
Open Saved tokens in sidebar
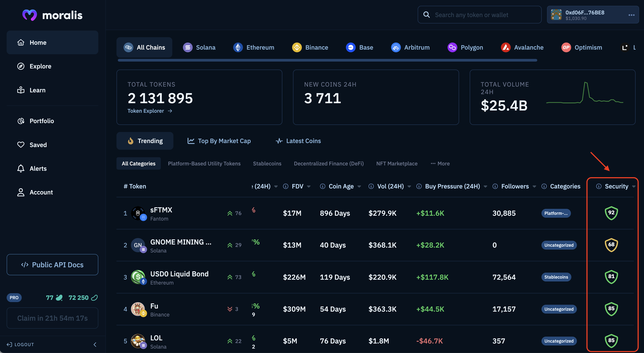(52, 145)
